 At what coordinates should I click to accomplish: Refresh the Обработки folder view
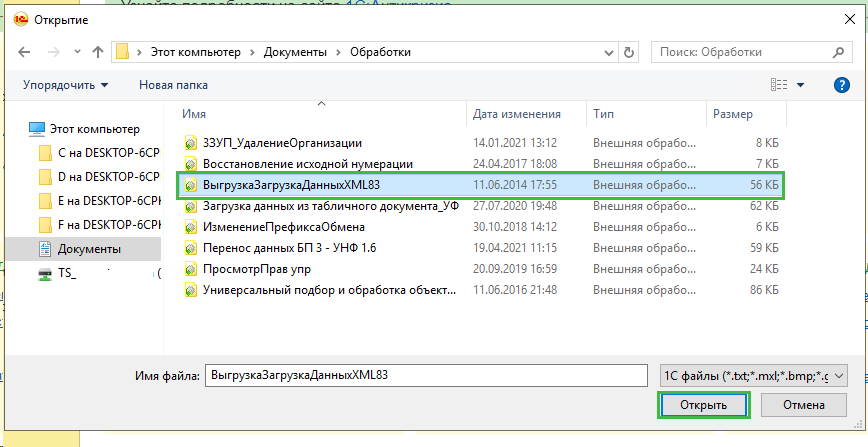coord(628,53)
